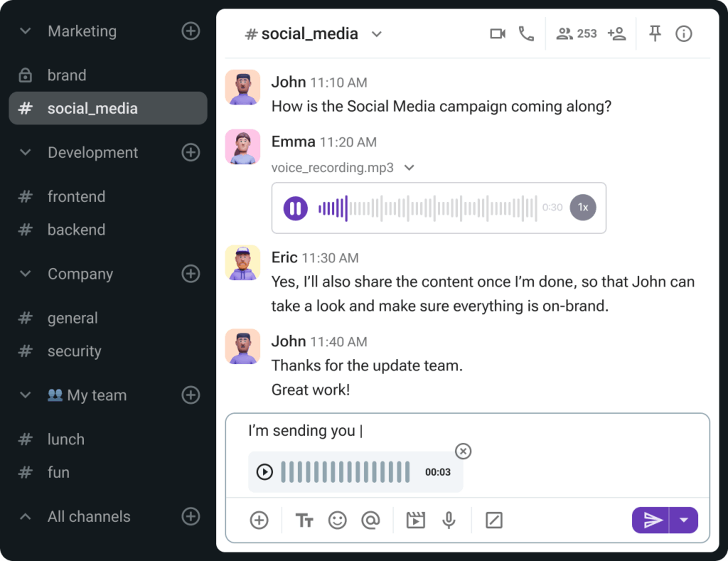Record a voice message with the microphone

449,520
